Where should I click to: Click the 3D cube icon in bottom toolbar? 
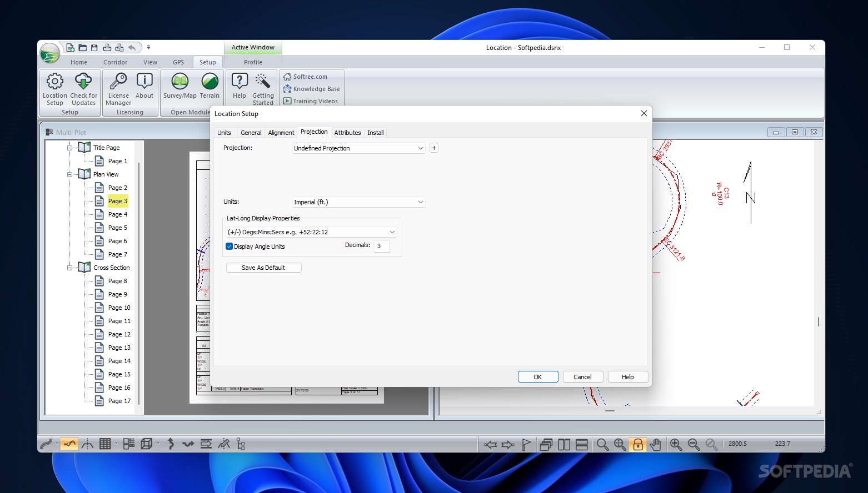[x=147, y=444]
